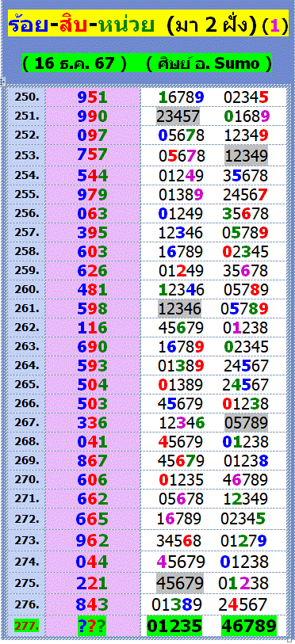Click the gray-shaded 23457 in row 251
This screenshot has width=295, height=644.
coord(178,116)
